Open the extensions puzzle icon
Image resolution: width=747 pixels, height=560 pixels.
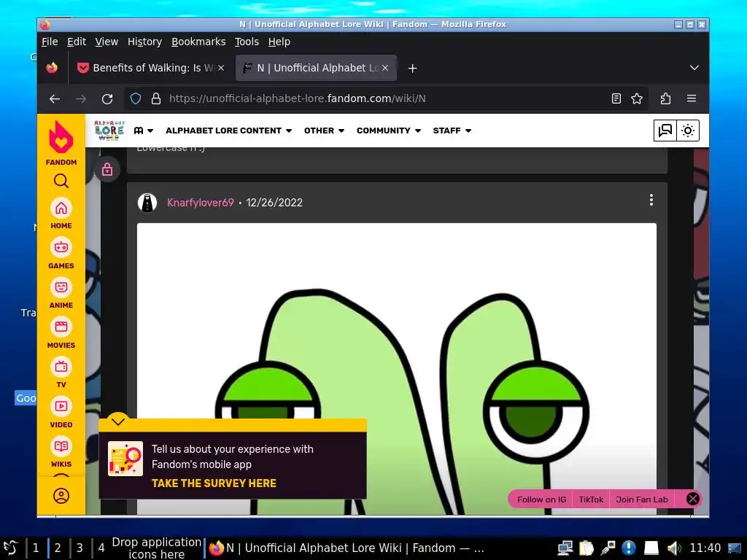pos(665,98)
